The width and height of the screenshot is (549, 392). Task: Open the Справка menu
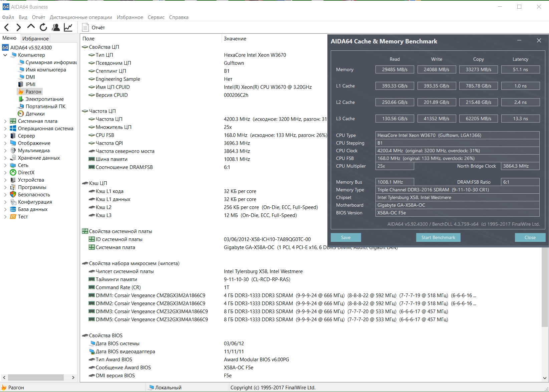pyautogui.click(x=179, y=17)
